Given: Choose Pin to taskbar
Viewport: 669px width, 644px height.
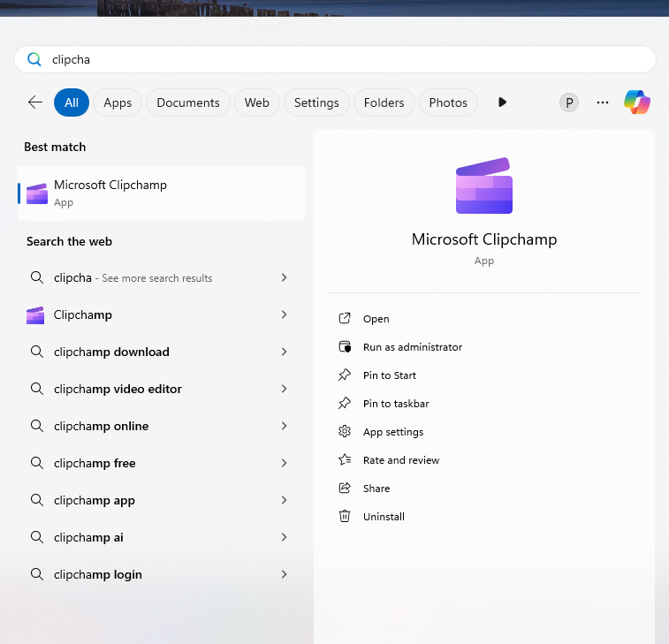Looking at the screenshot, I should pyautogui.click(x=396, y=404).
